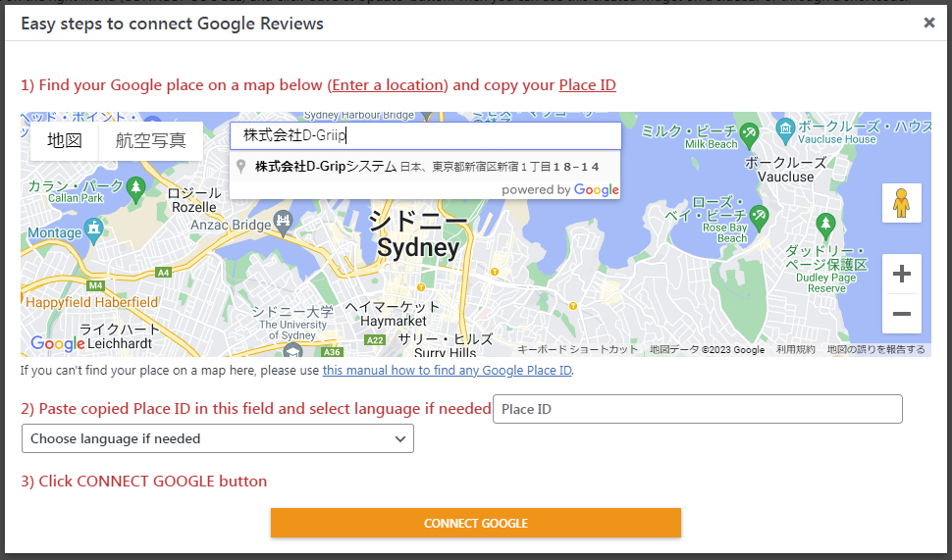The image size is (952, 560).
Task: Click the Callan Park tree marker
Action: [x=136, y=188]
